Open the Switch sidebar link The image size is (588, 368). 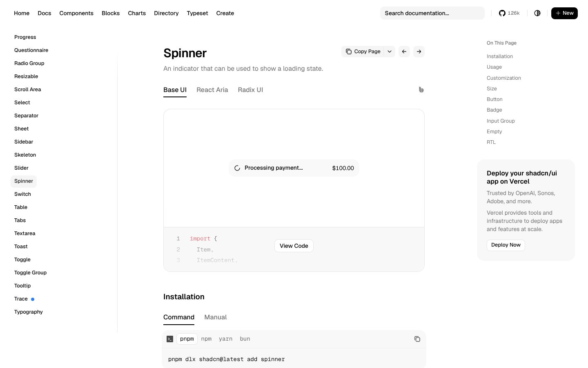pyautogui.click(x=22, y=194)
